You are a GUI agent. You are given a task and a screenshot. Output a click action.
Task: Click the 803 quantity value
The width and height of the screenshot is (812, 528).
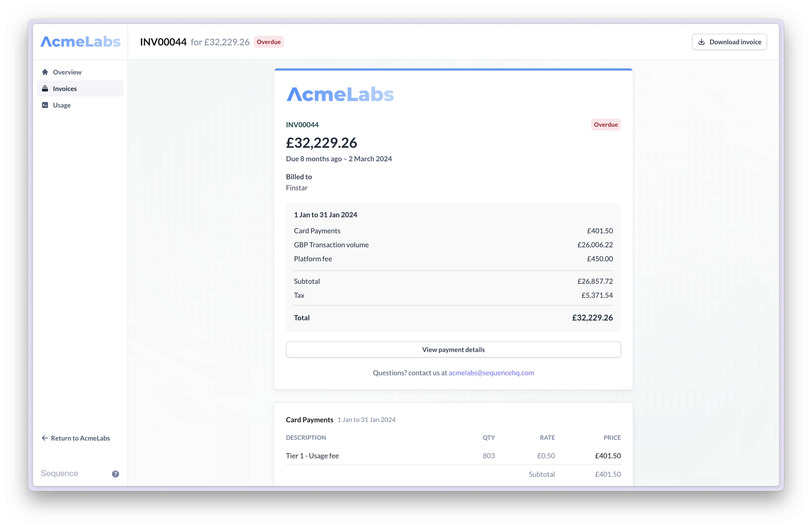tap(488, 456)
